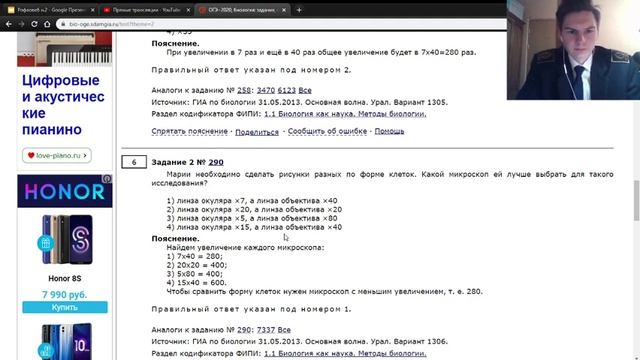Viewport: 640px width, 360px height.
Task: Click the Поделиться link
Action: click(257, 132)
